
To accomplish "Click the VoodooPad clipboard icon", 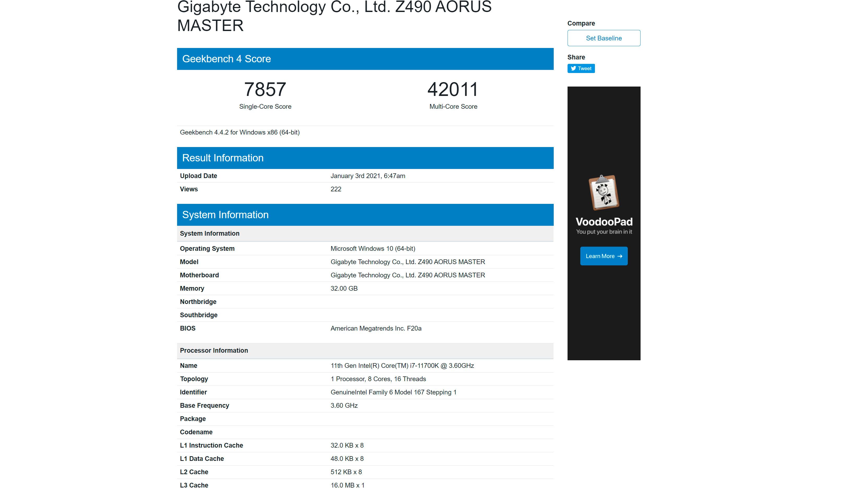I will pyautogui.click(x=604, y=193).
